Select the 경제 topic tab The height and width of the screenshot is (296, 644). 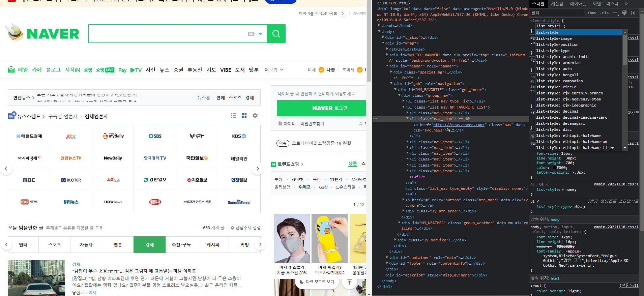[x=149, y=244]
